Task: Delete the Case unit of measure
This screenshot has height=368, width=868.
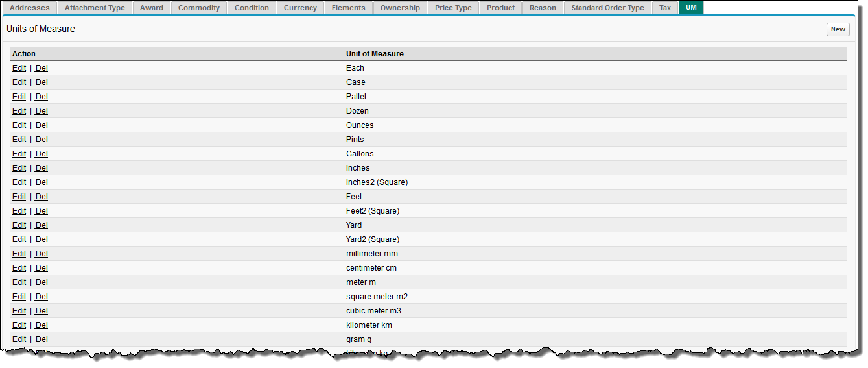Action: [41, 82]
